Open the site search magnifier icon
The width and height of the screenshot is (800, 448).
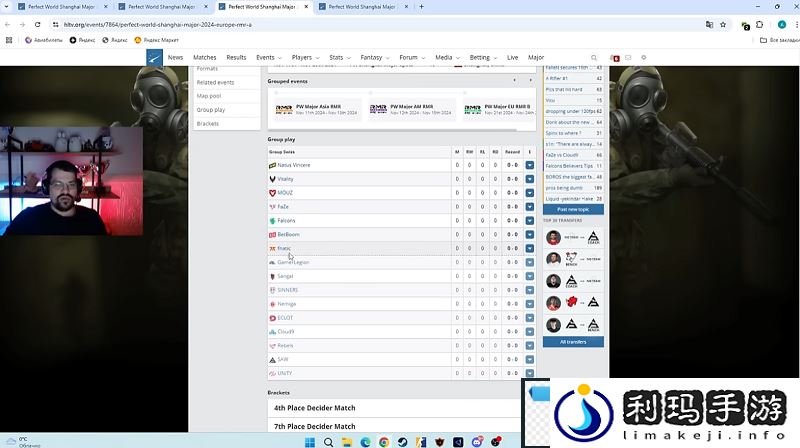tap(594, 58)
